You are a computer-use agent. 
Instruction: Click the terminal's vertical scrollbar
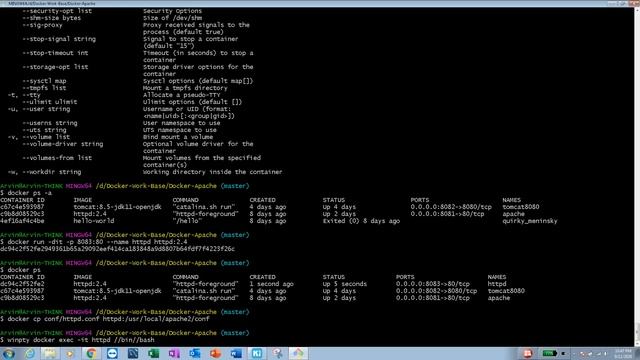click(x=637, y=176)
